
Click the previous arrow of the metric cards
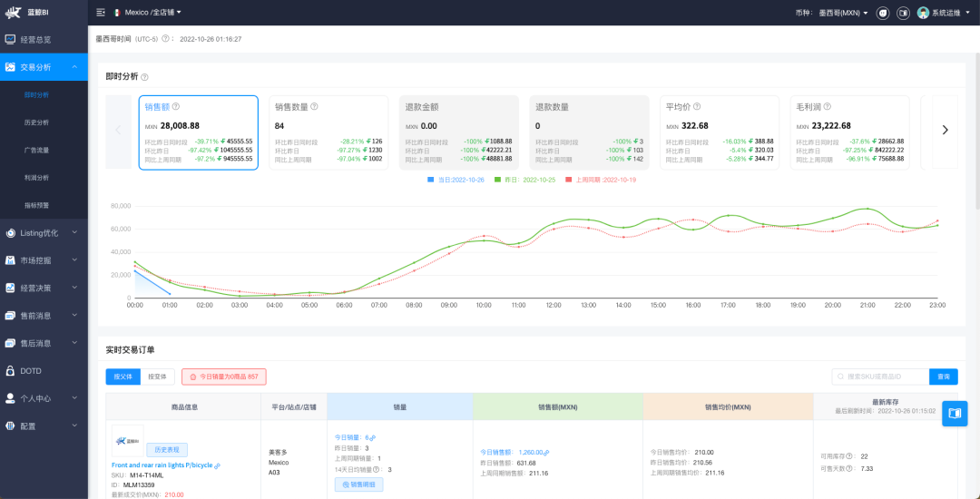tap(118, 130)
